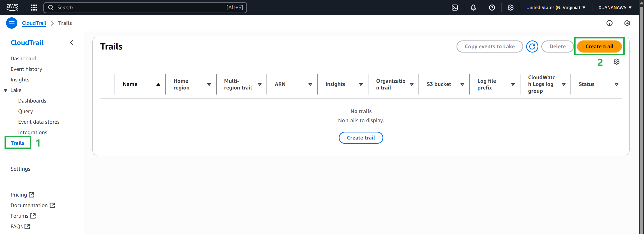
Task: Open the AWS services grid menu
Action: pyautogui.click(x=34, y=8)
